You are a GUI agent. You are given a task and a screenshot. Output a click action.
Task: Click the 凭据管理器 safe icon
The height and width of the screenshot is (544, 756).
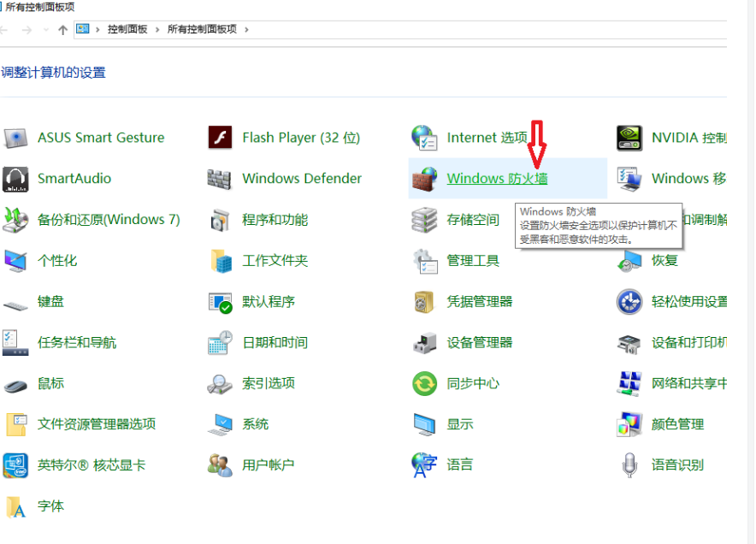(x=424, y=303)
